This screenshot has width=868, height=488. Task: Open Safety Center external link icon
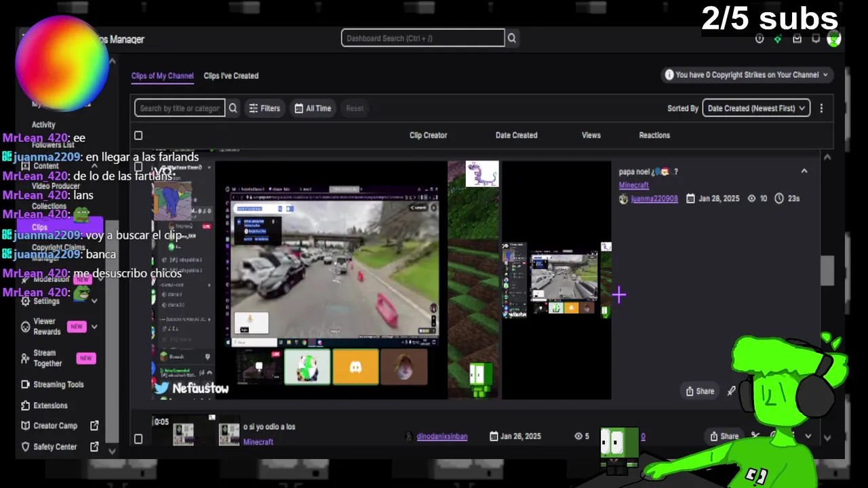click(94, 447)
